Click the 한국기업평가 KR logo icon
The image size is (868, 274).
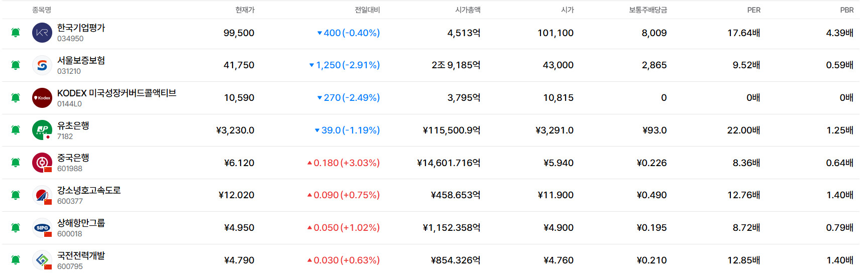[x=42, y=33]
